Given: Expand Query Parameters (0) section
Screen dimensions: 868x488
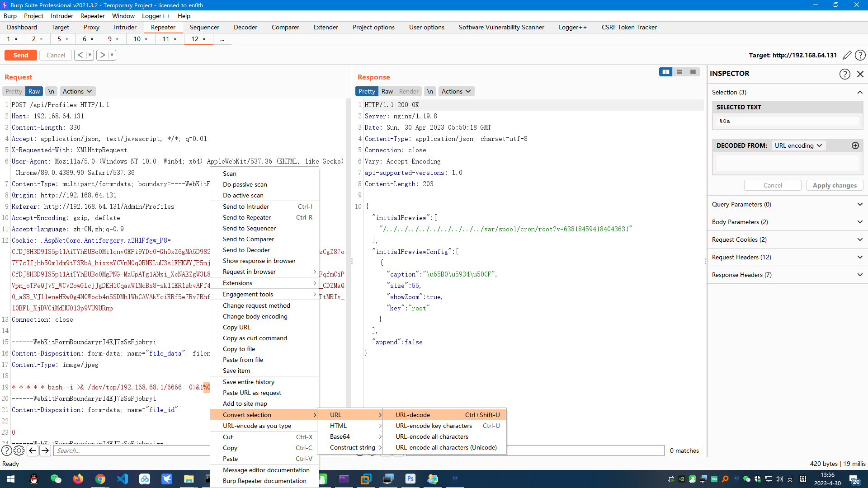Looking at the screenshot, I should pyautogui.click(x=788, y=204).
